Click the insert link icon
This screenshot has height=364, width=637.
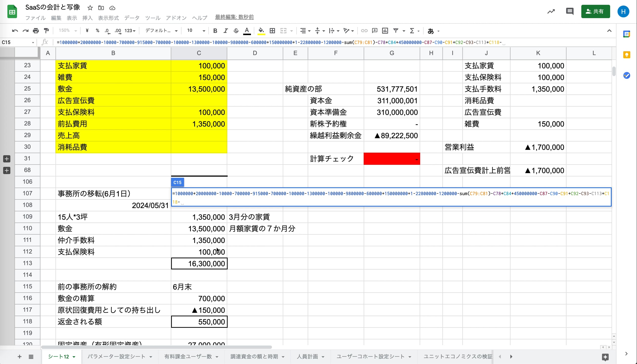364,31
